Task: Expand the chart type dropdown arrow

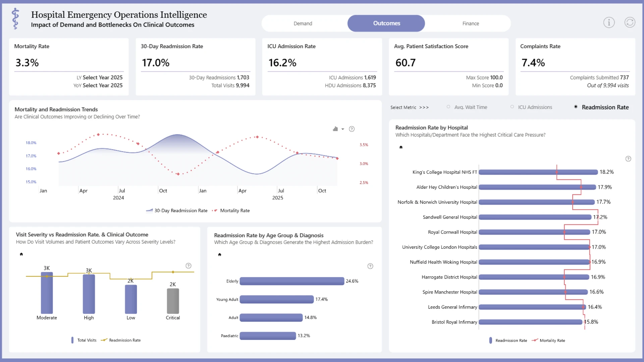Action: (x=343, y=129)
